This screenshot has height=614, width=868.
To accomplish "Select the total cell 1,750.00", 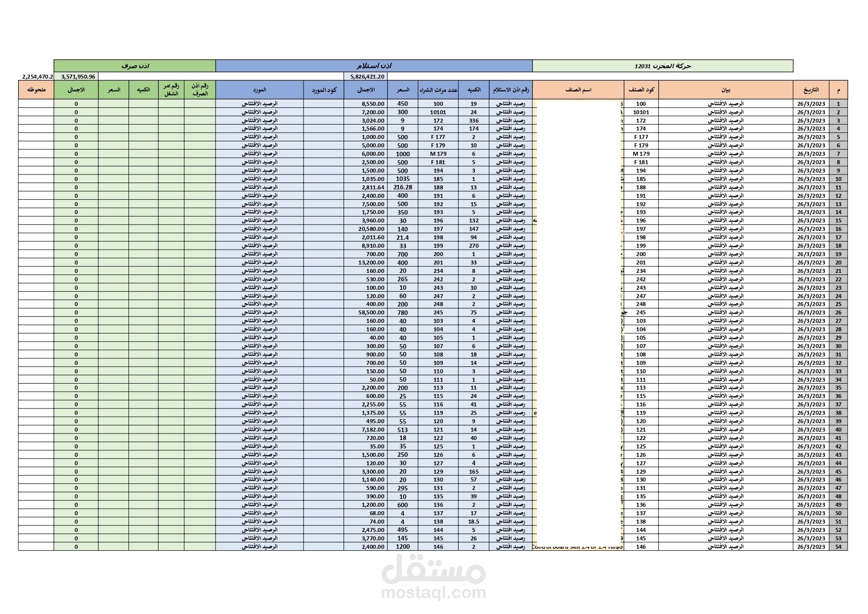I will [x=366, y=212].
